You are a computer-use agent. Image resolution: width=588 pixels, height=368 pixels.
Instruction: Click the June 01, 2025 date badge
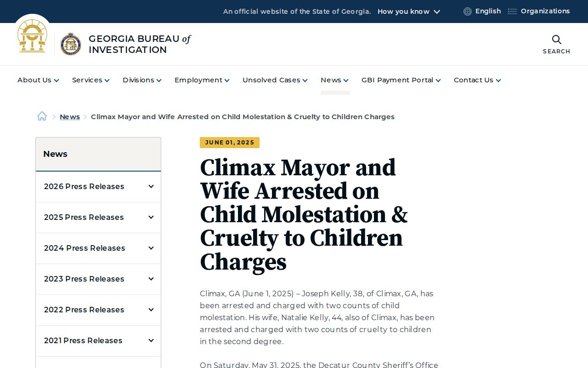point(230,143)
